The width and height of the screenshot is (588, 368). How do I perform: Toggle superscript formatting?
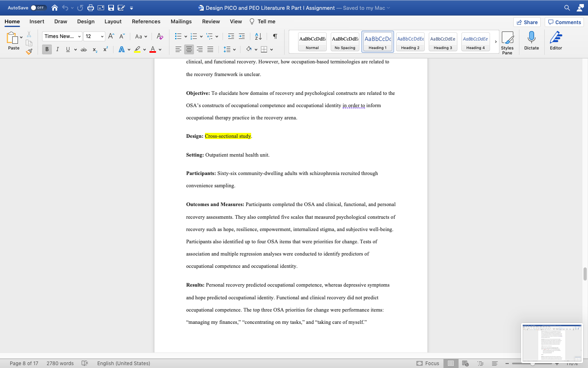pyautogui.click(x=105, y=49)
